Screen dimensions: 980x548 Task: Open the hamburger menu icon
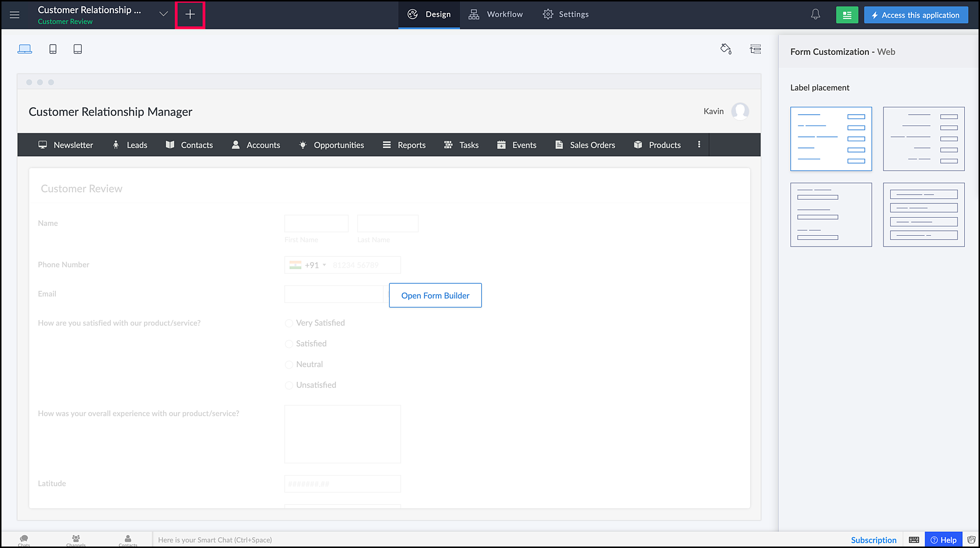[x=15, y=15]
